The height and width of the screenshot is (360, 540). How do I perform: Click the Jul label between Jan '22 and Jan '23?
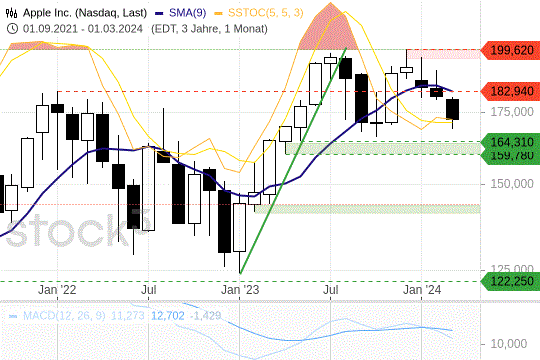[x=148, y=290]
